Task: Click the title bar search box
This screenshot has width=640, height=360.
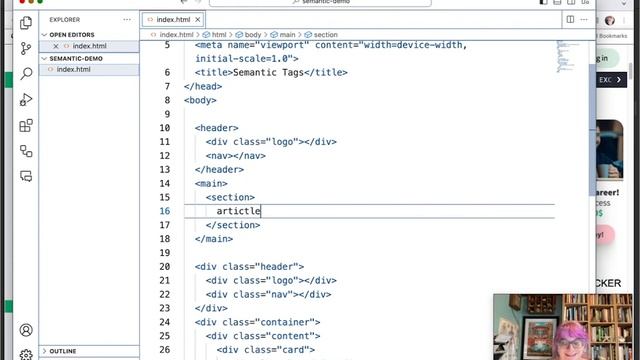Action: point(320,2)
